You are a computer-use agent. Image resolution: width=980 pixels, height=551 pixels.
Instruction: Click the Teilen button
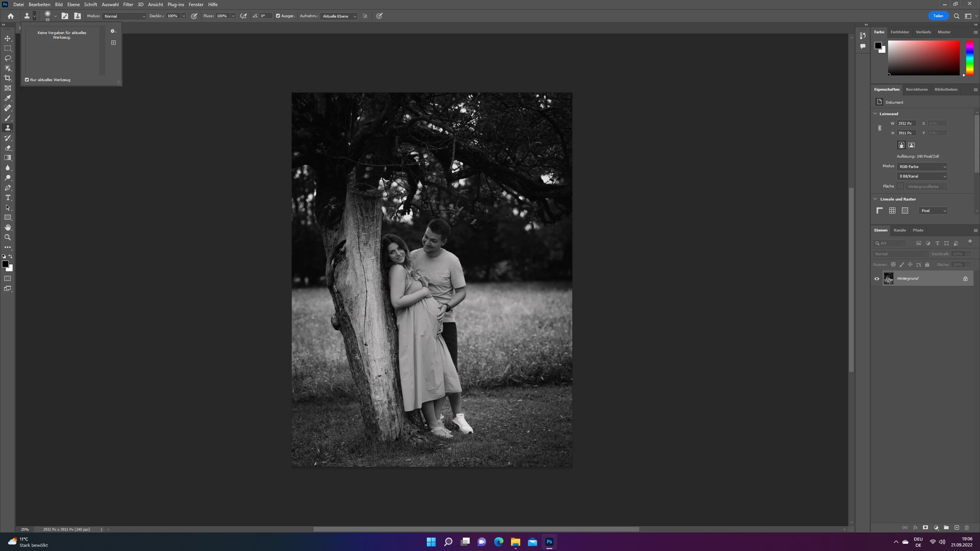pyautogui.click(x=938, y=16)
